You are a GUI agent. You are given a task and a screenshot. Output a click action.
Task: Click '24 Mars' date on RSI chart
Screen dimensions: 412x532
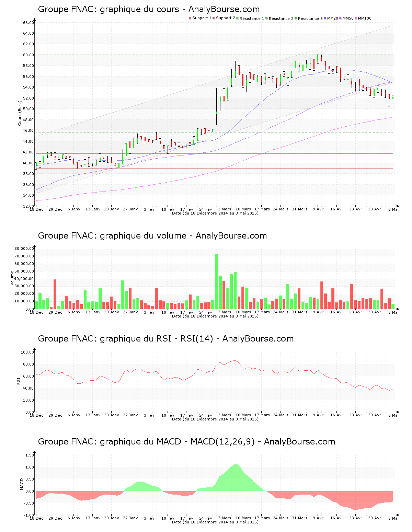[x=281, y=415]
